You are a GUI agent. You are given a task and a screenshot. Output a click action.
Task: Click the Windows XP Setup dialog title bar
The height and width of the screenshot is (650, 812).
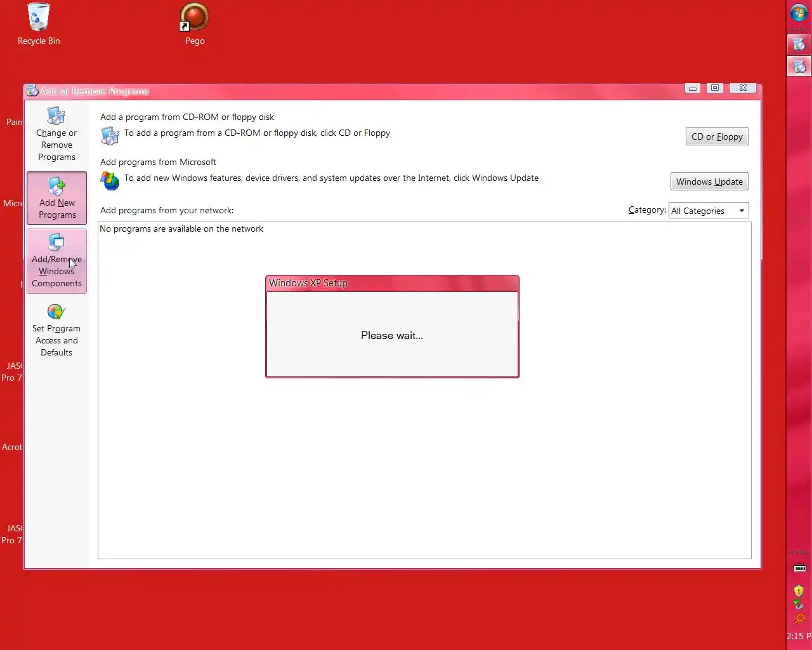point(392,283)
